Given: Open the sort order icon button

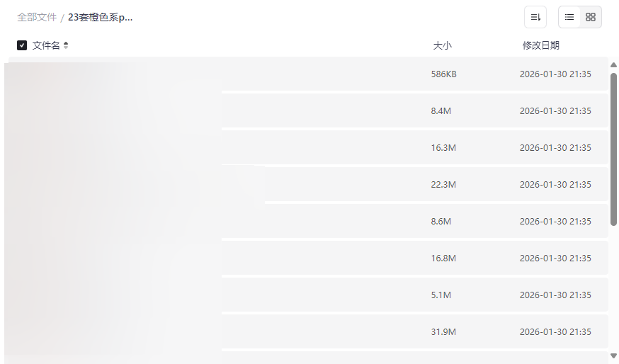Looking at the screenshot, I should pyautogui.click(x=535, y=17).
